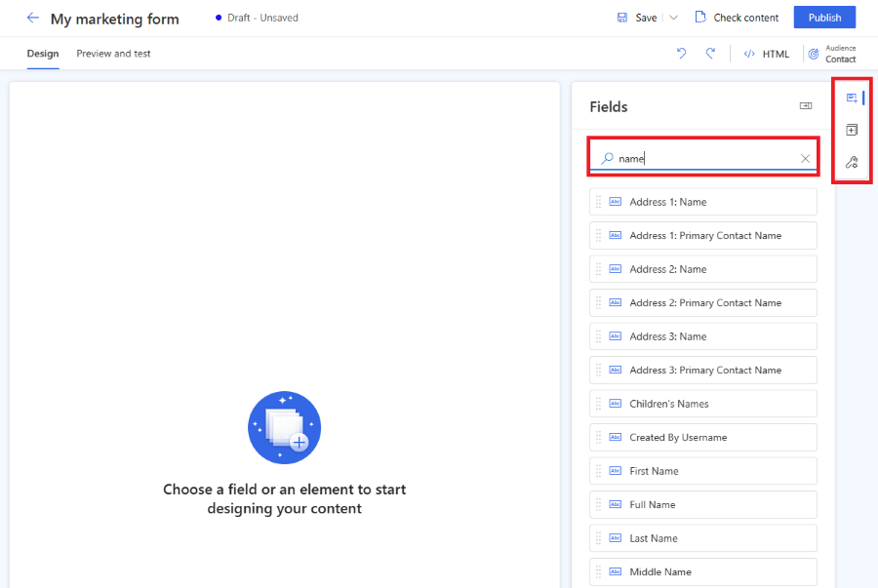Select the Middle Name field
Image resolution: width=878 pixels, height=588 pixels.
pos(702,571)
